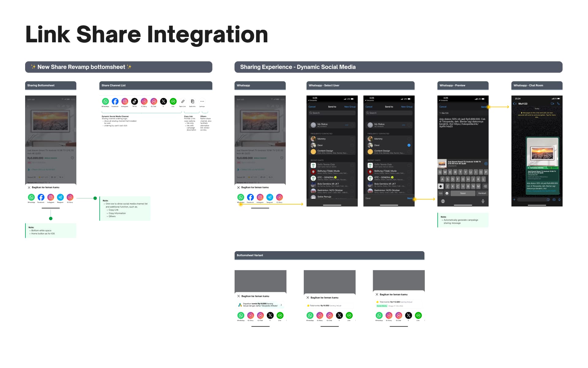Tap Telegram icon in the Sharing Bottomsheet mockup

(60, 197)
